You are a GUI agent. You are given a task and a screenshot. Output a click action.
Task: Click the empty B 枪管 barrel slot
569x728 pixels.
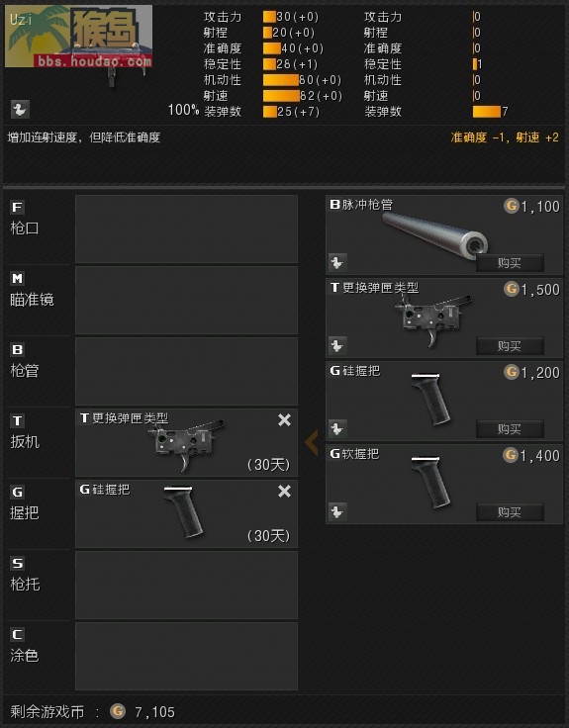pyautogui.click(x=186, y=372)
